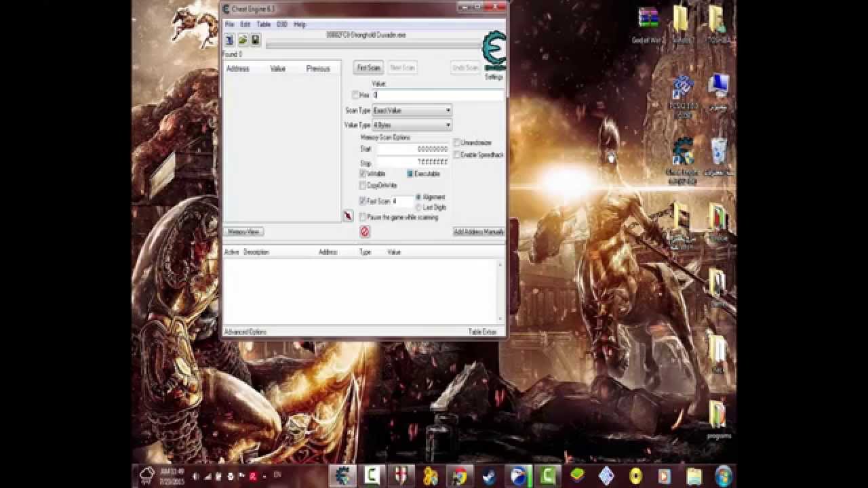Image resolution: width=868 pixels, height=488 pixels.
Task: Open the notepad icon in taskbar
Action: coord(694,476)
